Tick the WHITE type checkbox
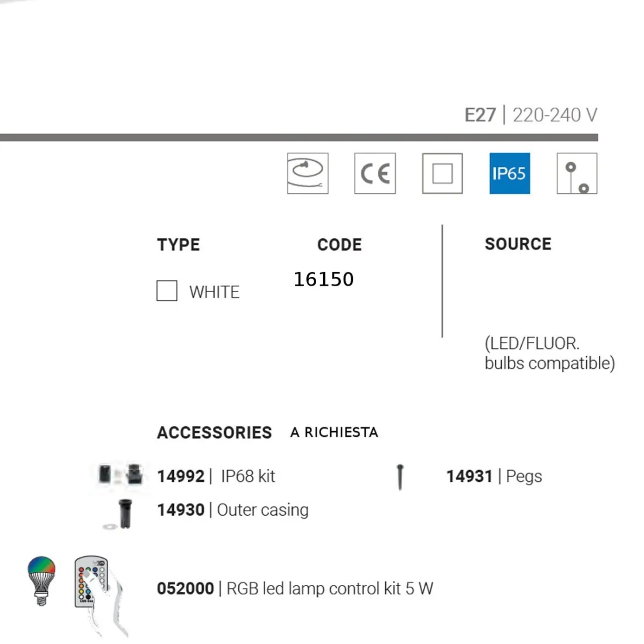This screenshot has width=644, height=644. 167,290
